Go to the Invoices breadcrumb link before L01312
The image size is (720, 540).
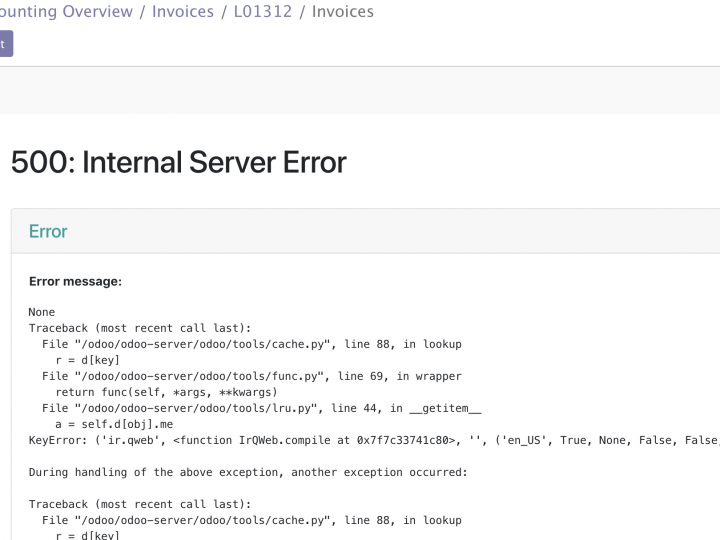point(183,12)
